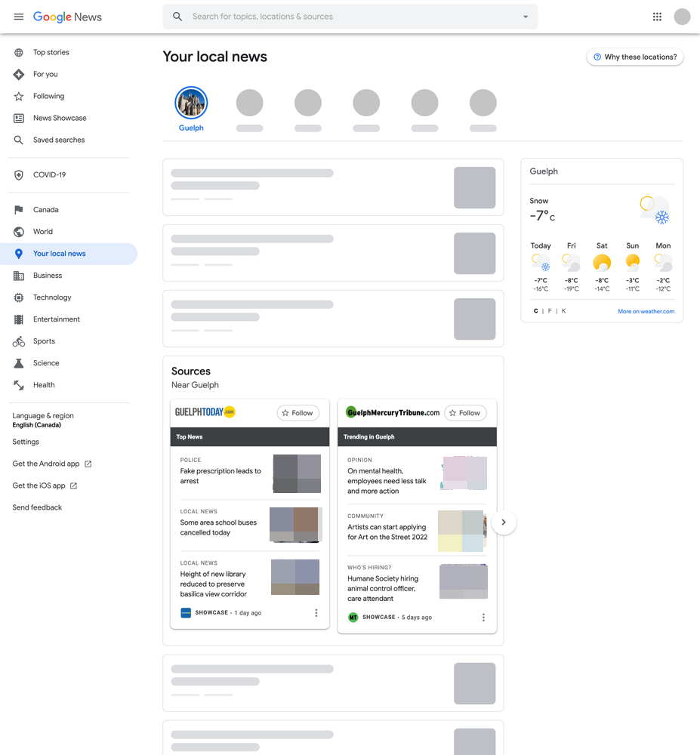The height and width of the screenshot is (755, 700).
Task: Open the navigation hamburger menu
Action: (19, 17)
